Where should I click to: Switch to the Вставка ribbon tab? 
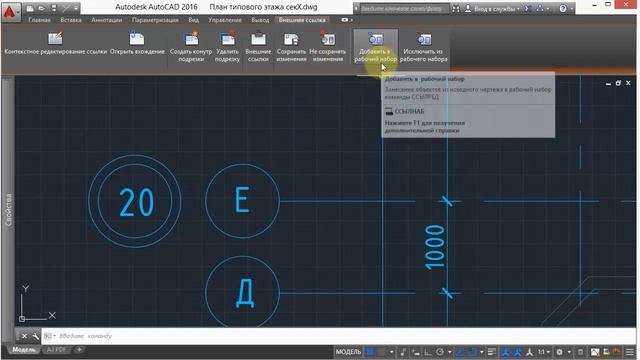(x=71, y=20)
